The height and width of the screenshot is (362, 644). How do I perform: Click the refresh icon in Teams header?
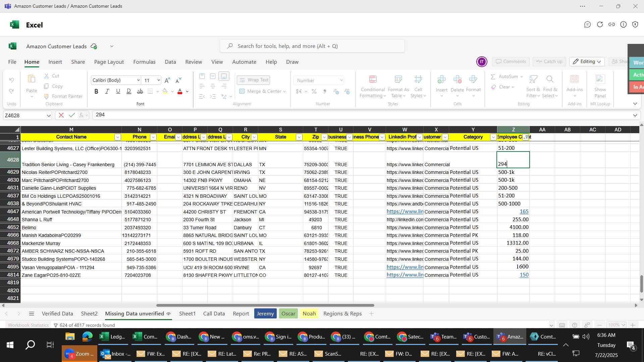pos(600,24)
